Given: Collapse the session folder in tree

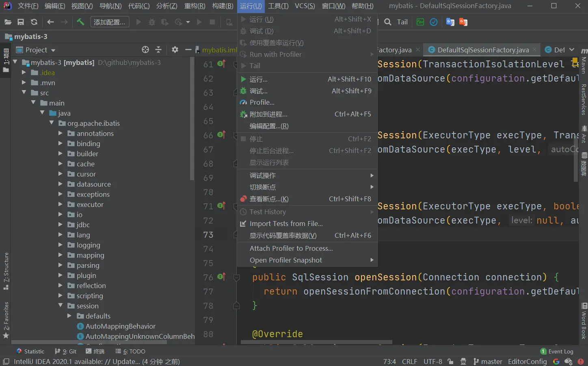Looking at the screenshot, I should coord(61,306).
